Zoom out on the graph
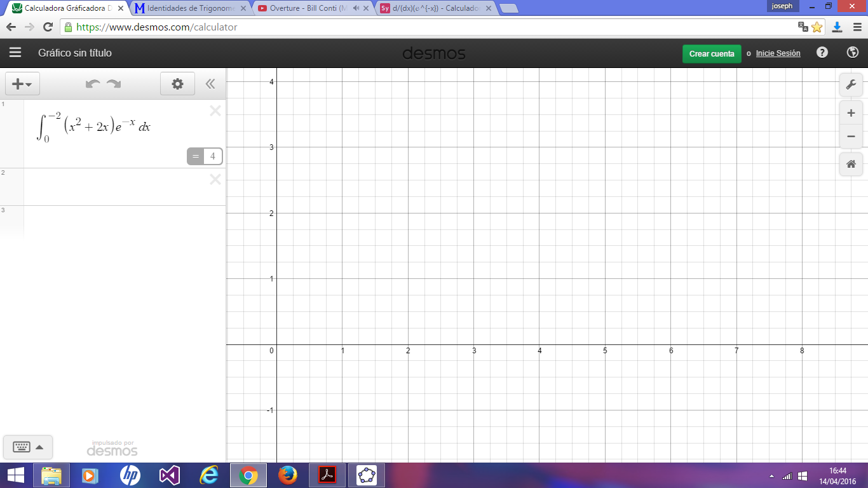The width and height of the screenshot is (868, 488). tap(851, 137)
